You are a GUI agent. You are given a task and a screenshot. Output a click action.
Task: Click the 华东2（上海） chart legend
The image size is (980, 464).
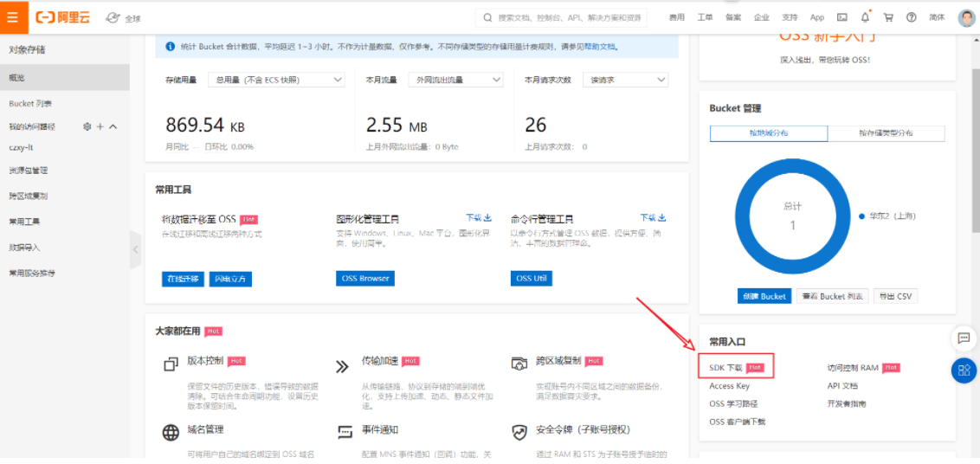tap(887, 216)
